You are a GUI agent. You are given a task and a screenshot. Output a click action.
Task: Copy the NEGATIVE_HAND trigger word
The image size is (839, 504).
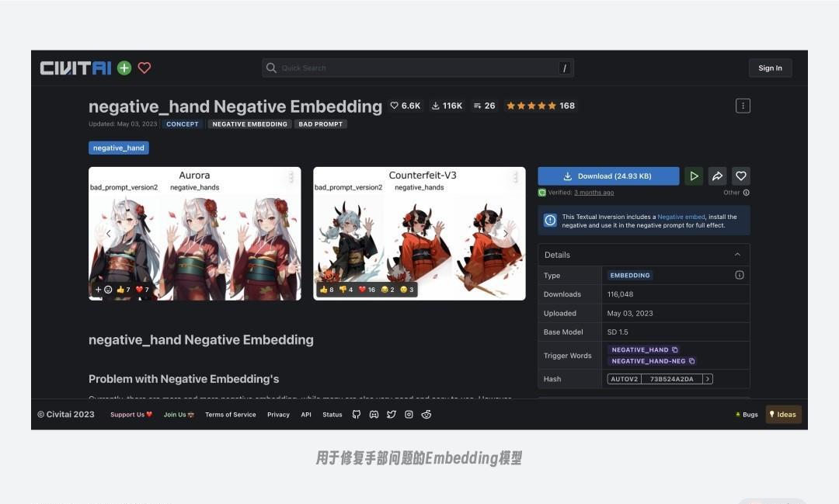pyautogui.click(x=675, y=350)
